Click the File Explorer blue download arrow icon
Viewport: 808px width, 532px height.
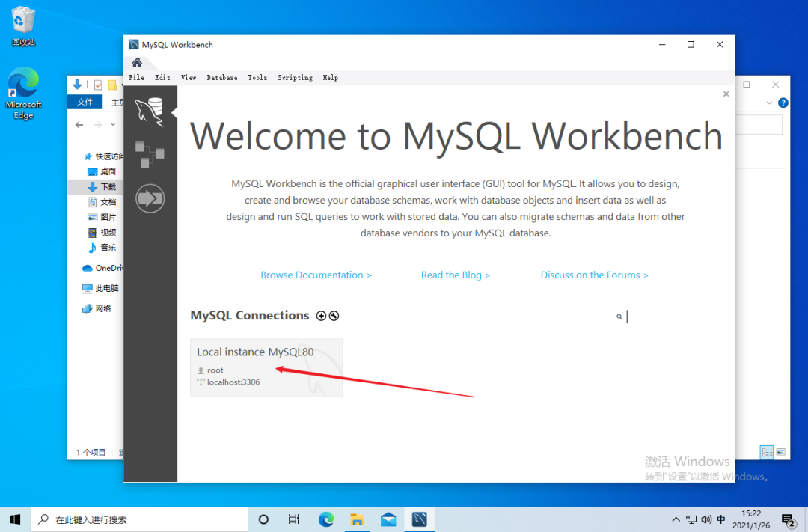point(77,85)
